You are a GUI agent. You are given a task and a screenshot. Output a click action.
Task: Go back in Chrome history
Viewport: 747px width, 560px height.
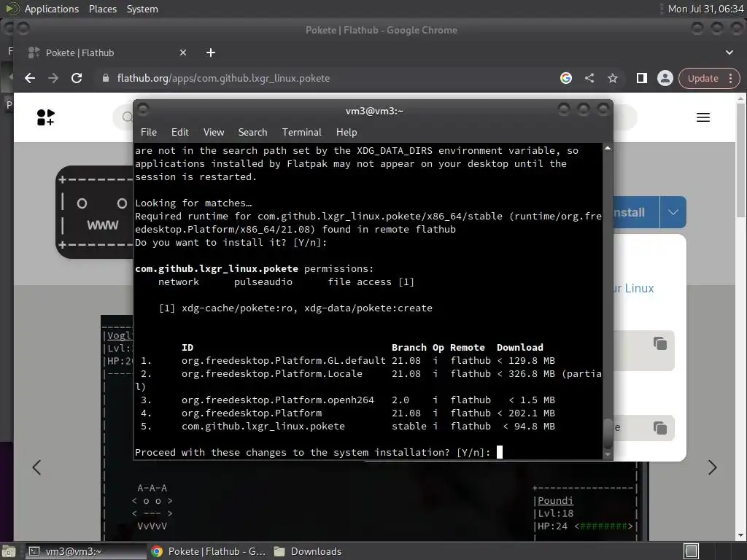(30, 78)
